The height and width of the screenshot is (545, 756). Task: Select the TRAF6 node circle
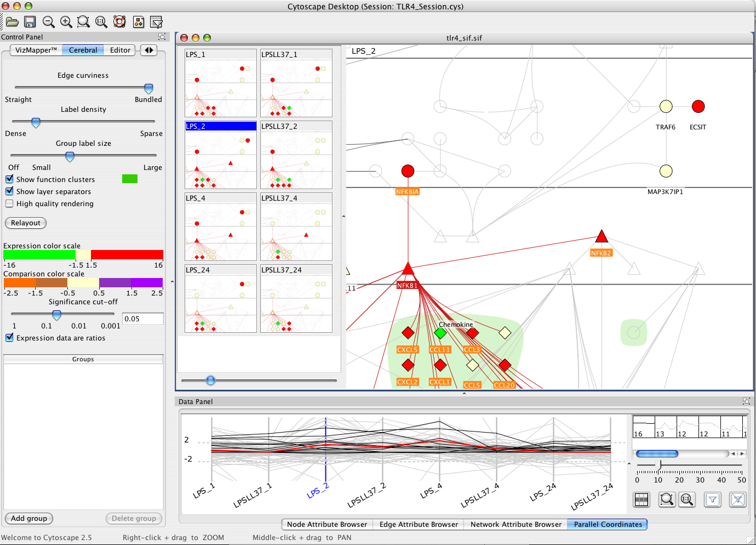tap(666, 106)
